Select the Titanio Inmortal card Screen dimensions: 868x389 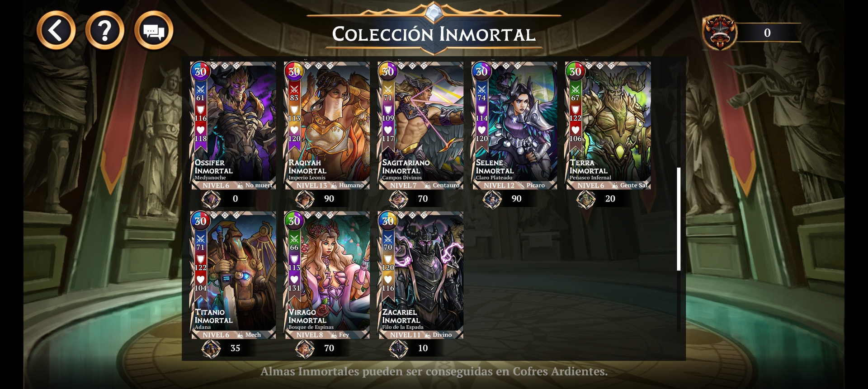pos(233,275)
